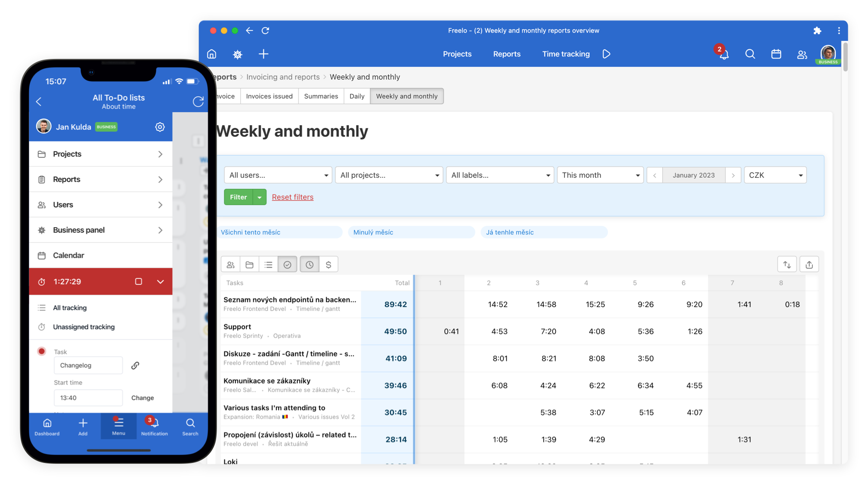This screenshot has width=868, height=484.
Task: Open the sort order icon
Action: (x=787, y=264)
